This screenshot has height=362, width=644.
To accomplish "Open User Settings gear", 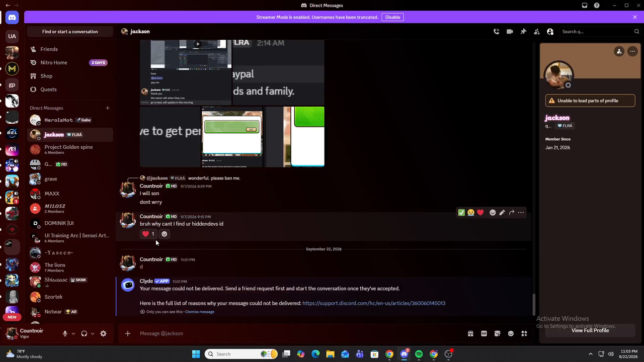I will point(103,333).
